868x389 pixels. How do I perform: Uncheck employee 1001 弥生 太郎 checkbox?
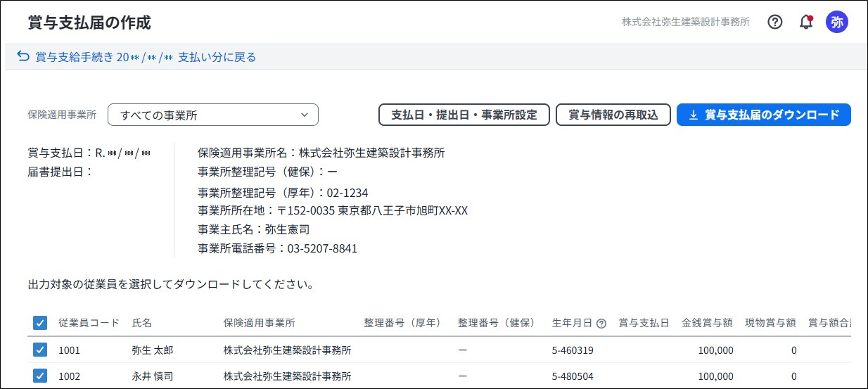40,350
